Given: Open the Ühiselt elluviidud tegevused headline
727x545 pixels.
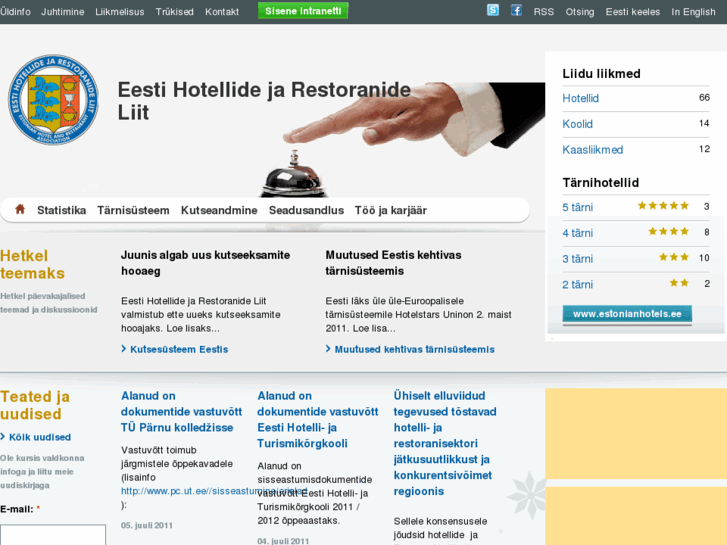Looking at the screenshot, I should (445, 443).
